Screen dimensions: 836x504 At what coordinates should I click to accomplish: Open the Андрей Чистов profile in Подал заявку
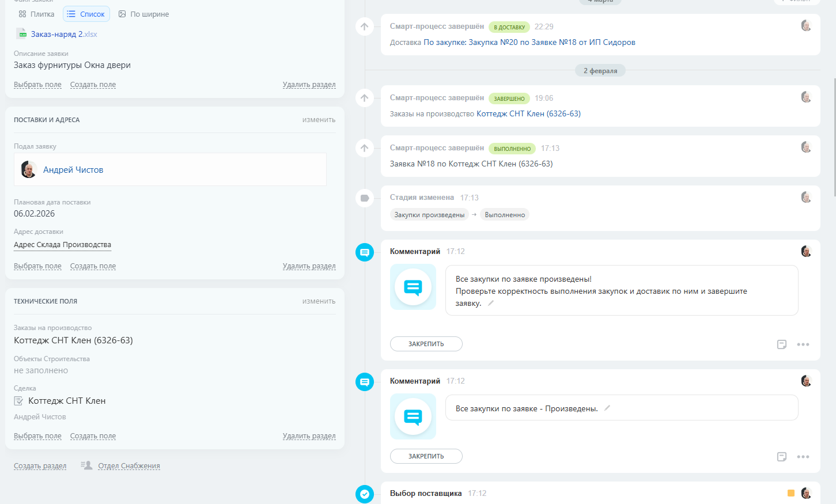pyautogui.click(x=73, y=170)
